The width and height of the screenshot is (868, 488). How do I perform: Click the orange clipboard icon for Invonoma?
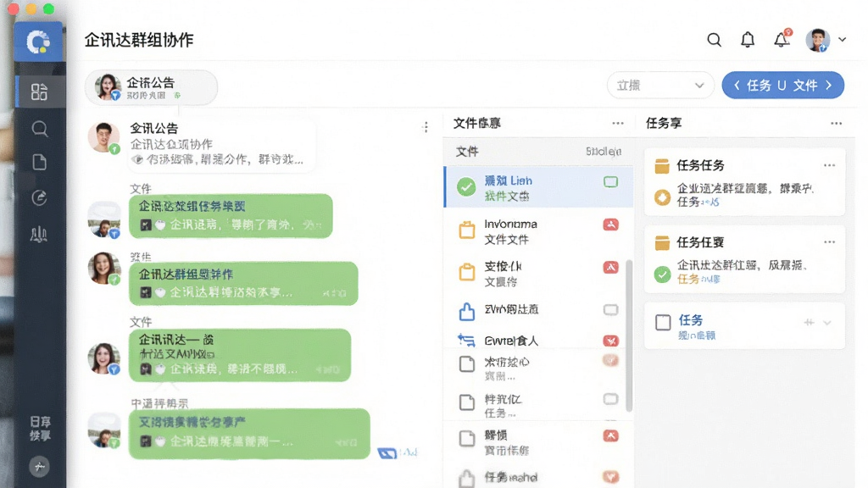[x=467, y=230]
